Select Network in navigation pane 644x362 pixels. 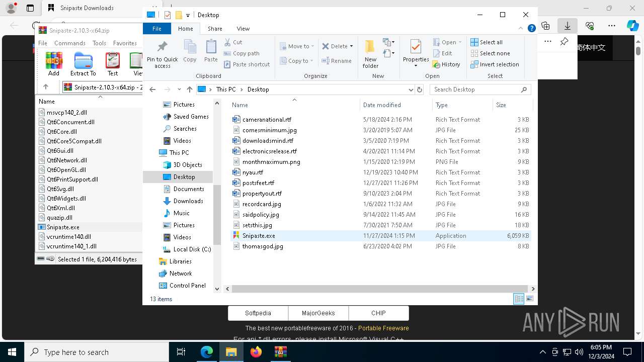181,274
